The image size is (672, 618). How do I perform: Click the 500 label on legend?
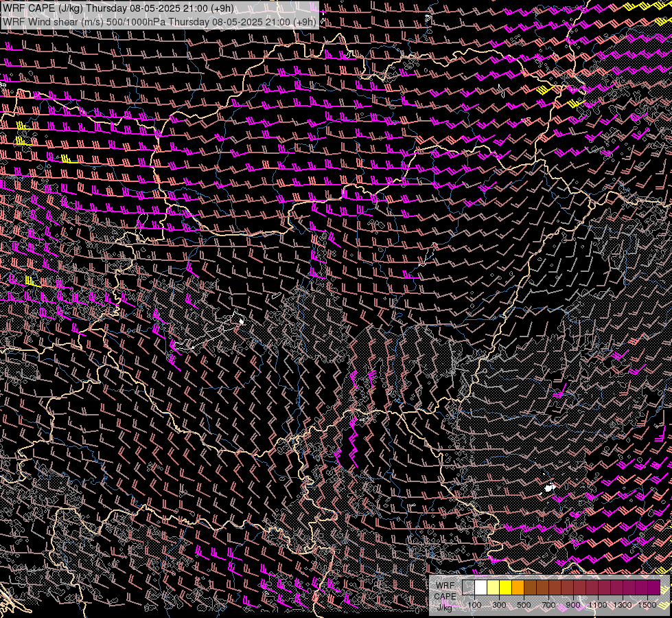[x=524, y=605]
